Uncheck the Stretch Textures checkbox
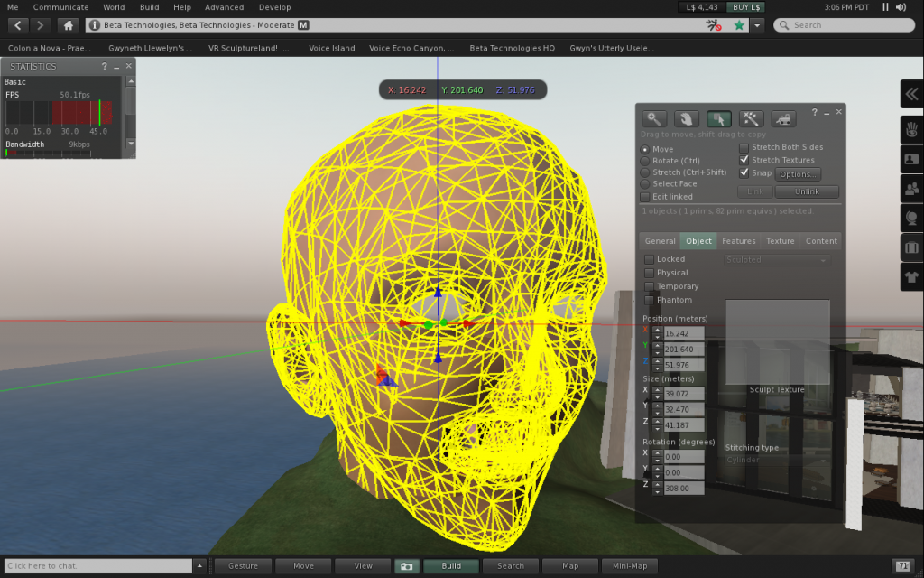Screen dimensions: 924x578 click(x=744, y=160)
